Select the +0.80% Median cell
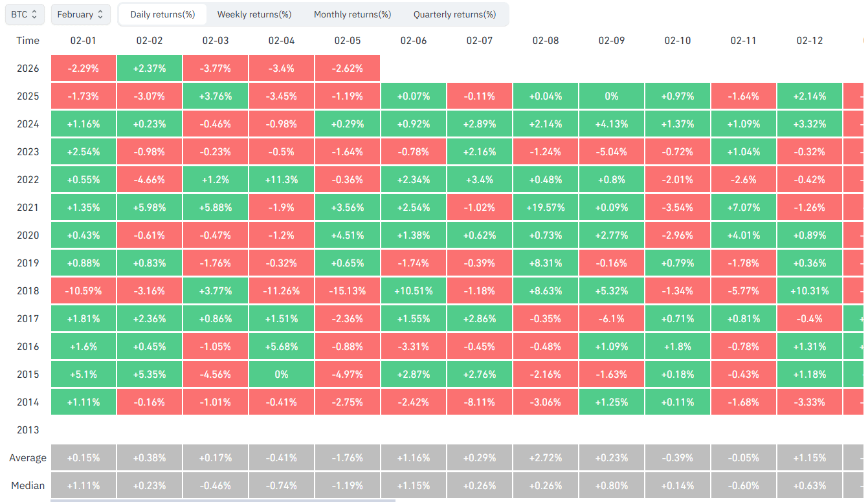Image resolution: width=868 pixels, height=502 pixels. point(612,486)
